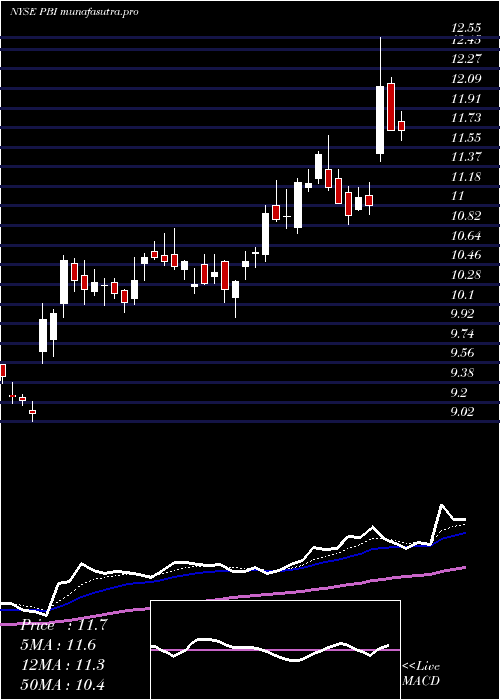The image size is (500, 700).
Task: Click the 9.74 price axis label
Action: coord(464,333)
